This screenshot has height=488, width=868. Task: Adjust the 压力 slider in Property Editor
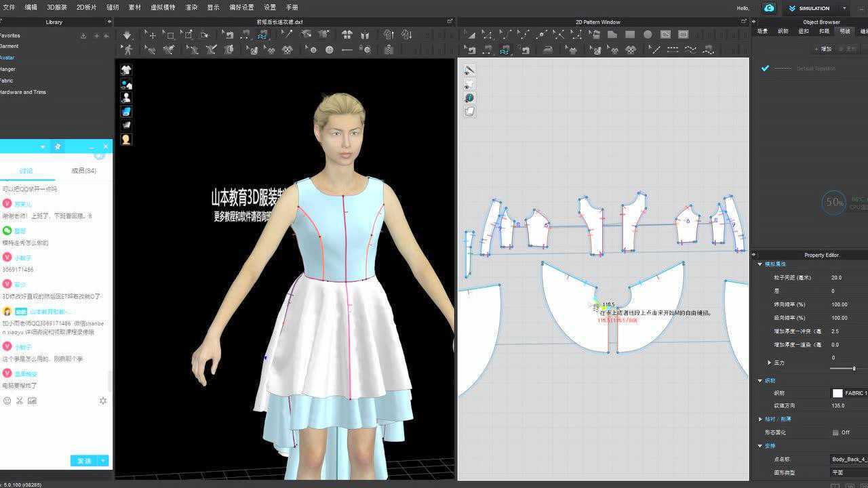[x=854, y=367]
